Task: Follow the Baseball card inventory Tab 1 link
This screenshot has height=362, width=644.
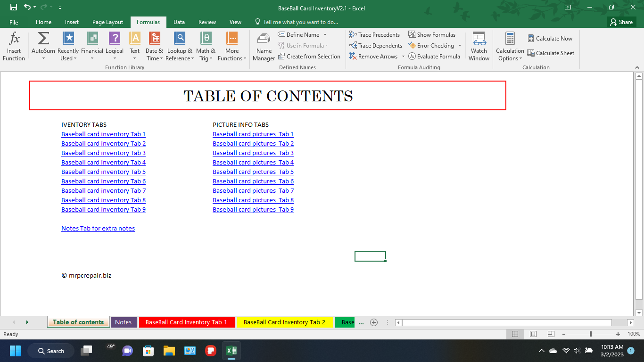Action: tap(103, 134)
